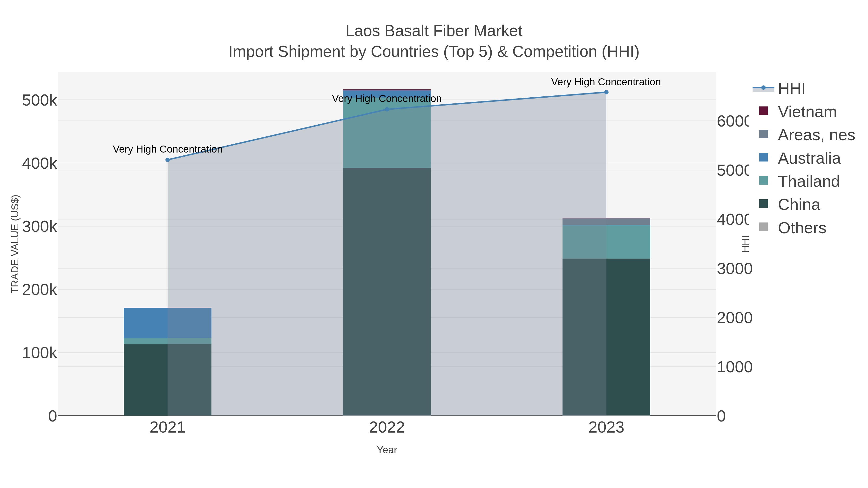This screenshot has height=488, width=868.
Task: Click the 2022 Very High Concentration annotation
Action: point(387,99)
